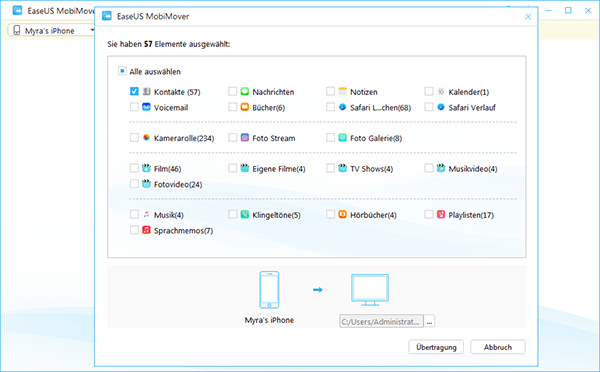Tick the Kalender(1) checkbox
The height and width of the screenshot is (372, 600).
click(x=429, y=91)
